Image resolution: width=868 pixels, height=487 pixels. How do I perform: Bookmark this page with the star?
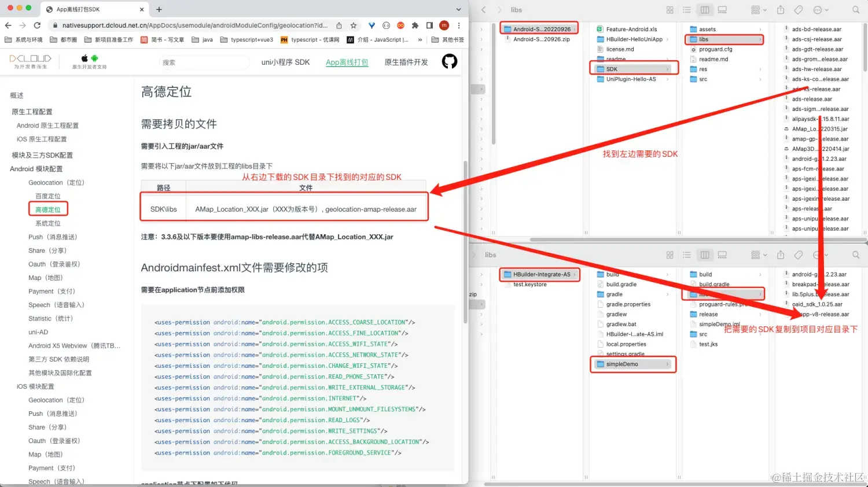(354, 25)
